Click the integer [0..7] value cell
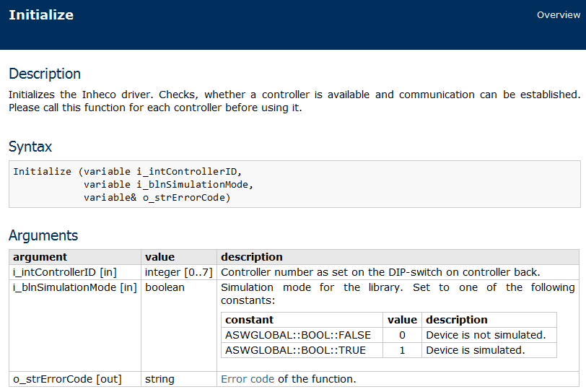 tap(179, 272)
